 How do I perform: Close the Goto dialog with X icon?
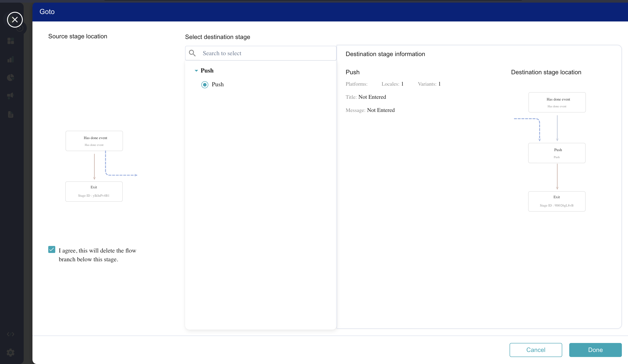(15, 20)
